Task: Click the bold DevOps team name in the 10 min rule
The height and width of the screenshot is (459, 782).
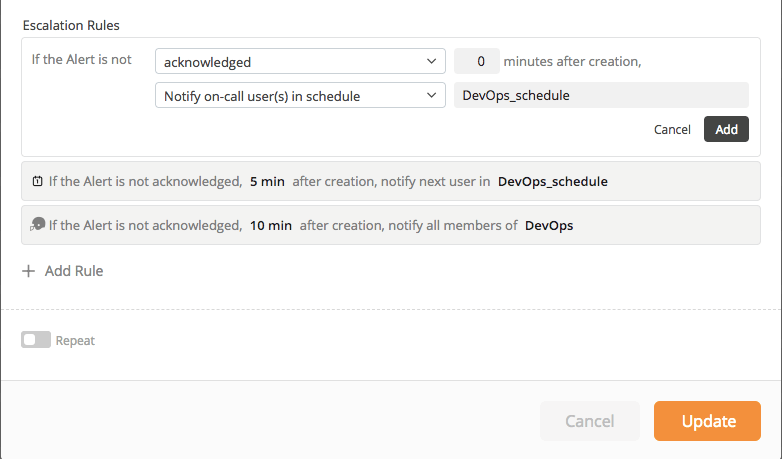Action: (x=549, y=225)
